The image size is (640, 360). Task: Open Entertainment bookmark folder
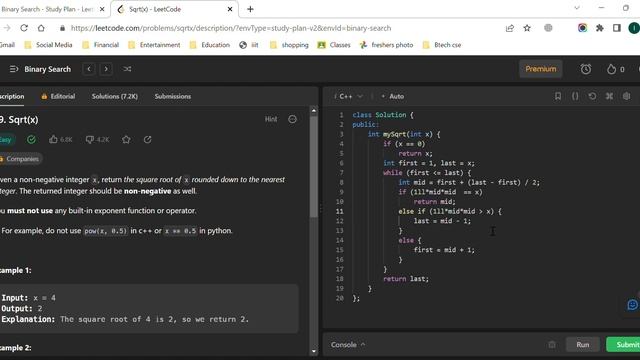[x=154, y=45]
